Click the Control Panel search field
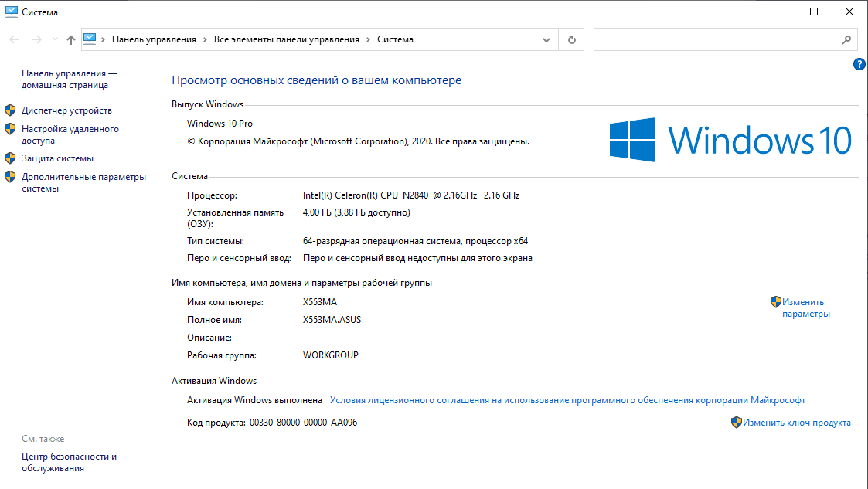Image resolution: width=868 pixels, height=489 pixels. [x=715, y=39]
